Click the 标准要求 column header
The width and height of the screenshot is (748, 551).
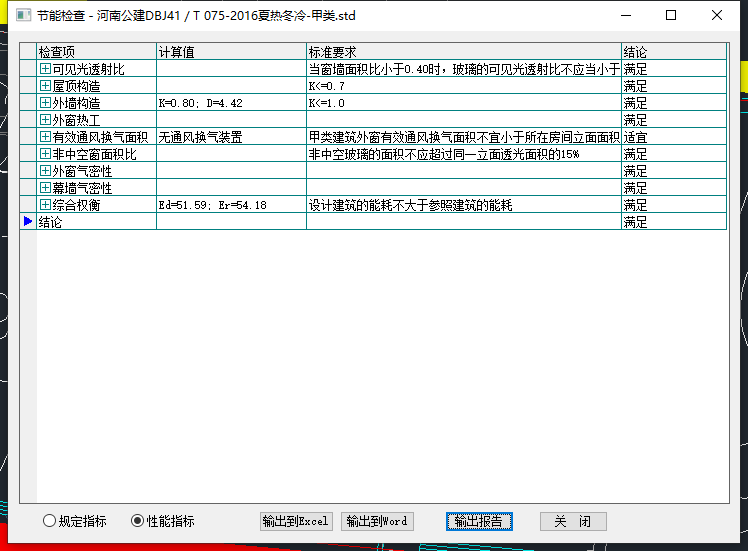pyautogui.click(x=462, y=51)
